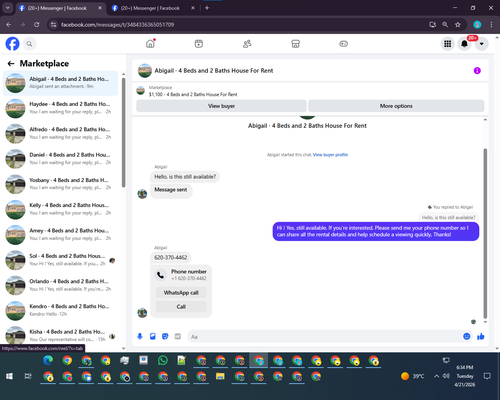500x400 pixels.
Task: Open the Friends icon in top navigation
Action: point(247,44)
